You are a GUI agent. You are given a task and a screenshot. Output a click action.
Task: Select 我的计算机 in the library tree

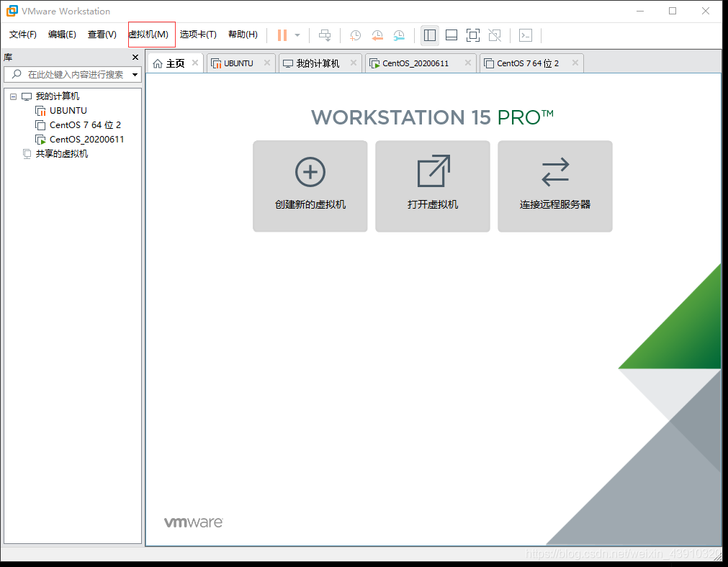[58, 96]
